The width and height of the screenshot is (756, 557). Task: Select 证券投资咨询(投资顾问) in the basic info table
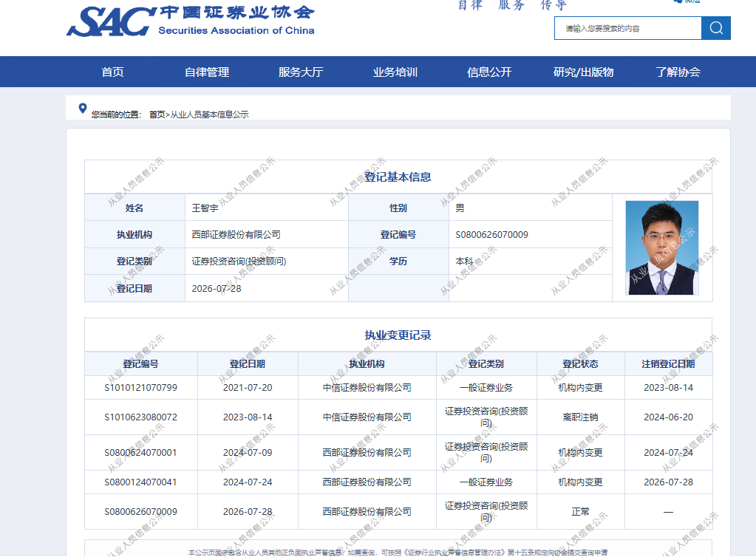(239, 262)
